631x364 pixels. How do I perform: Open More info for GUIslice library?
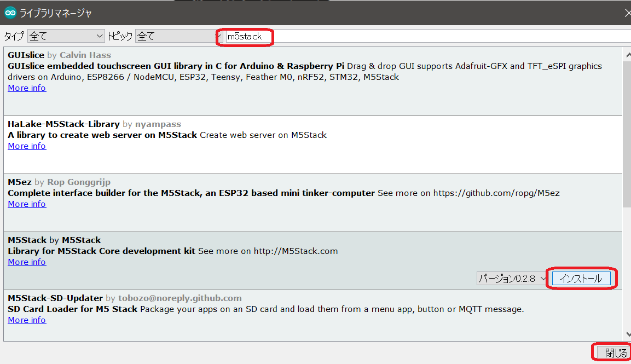[x=27, y=88]
